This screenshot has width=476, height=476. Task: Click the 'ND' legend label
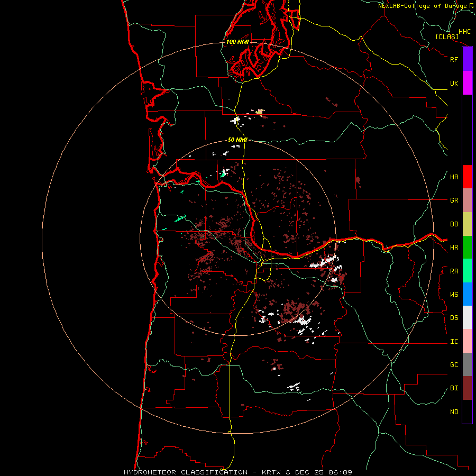(454, 412)
